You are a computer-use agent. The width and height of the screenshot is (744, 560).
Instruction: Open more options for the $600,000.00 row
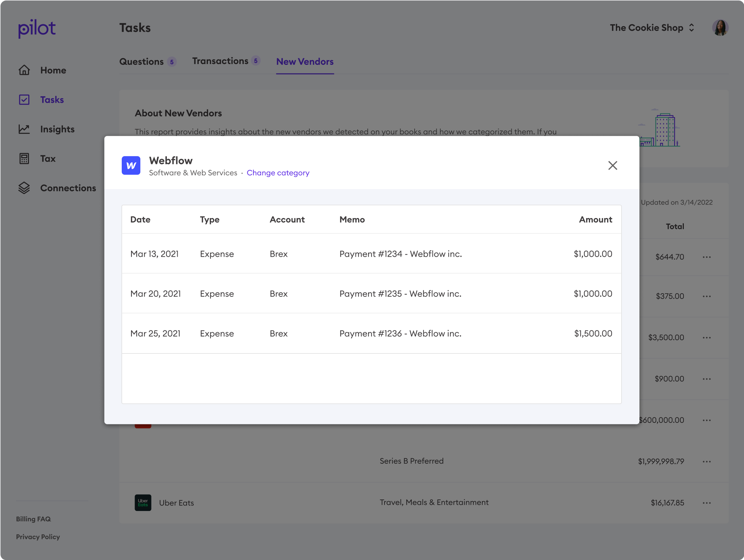pyautogui.click(x=706, y=420)
